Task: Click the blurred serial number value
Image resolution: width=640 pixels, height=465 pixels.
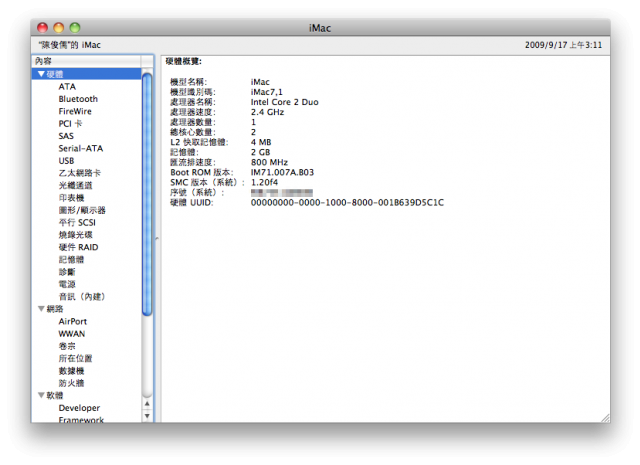Action: pos(282,192)
